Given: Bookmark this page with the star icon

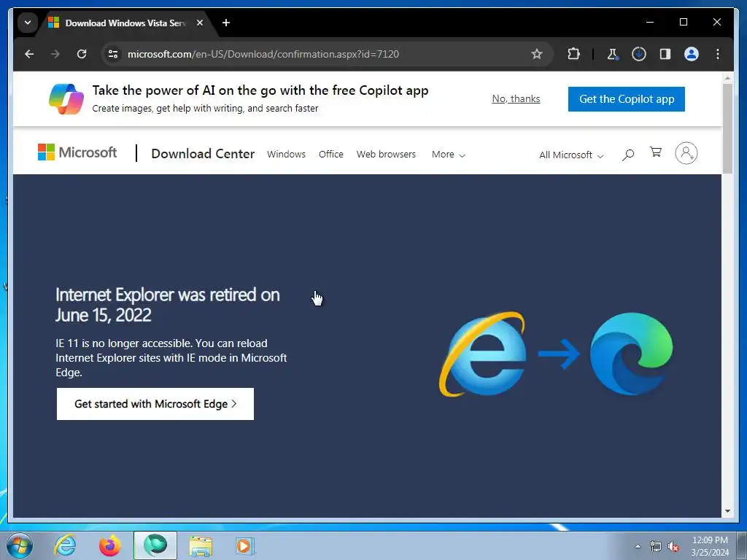Looking at the screenshot, I should (x=537, y=54).
